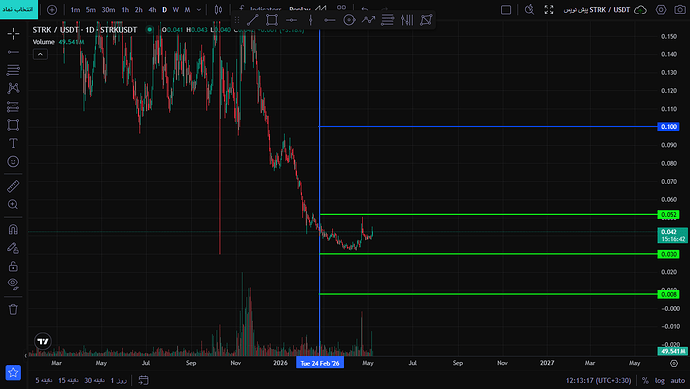Image resolution: width=690 pixels, height=389 pixels.
Task: Pick the rectangle in floating favorites toolbar
Action: (x=272, y=20)
